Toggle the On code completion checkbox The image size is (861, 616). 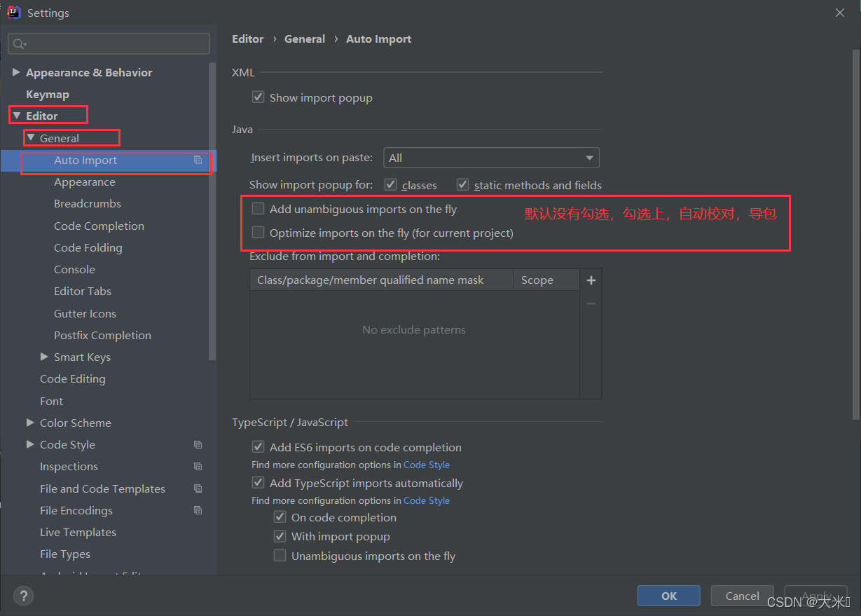[x=280, y=517]
